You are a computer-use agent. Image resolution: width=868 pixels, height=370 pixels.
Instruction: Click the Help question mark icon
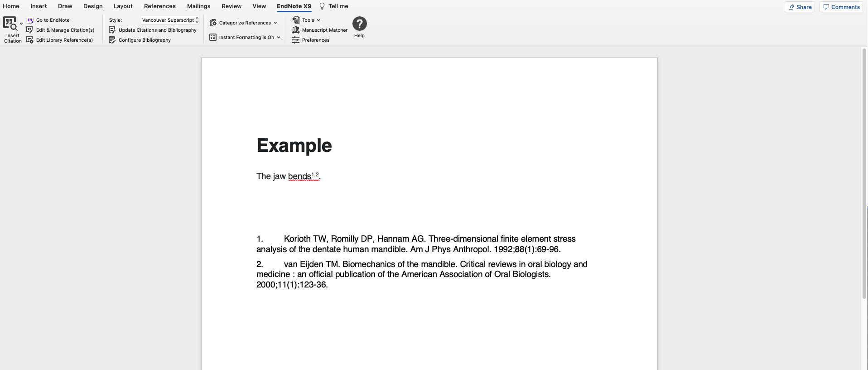pyautogui.click(x=359, y=24)
